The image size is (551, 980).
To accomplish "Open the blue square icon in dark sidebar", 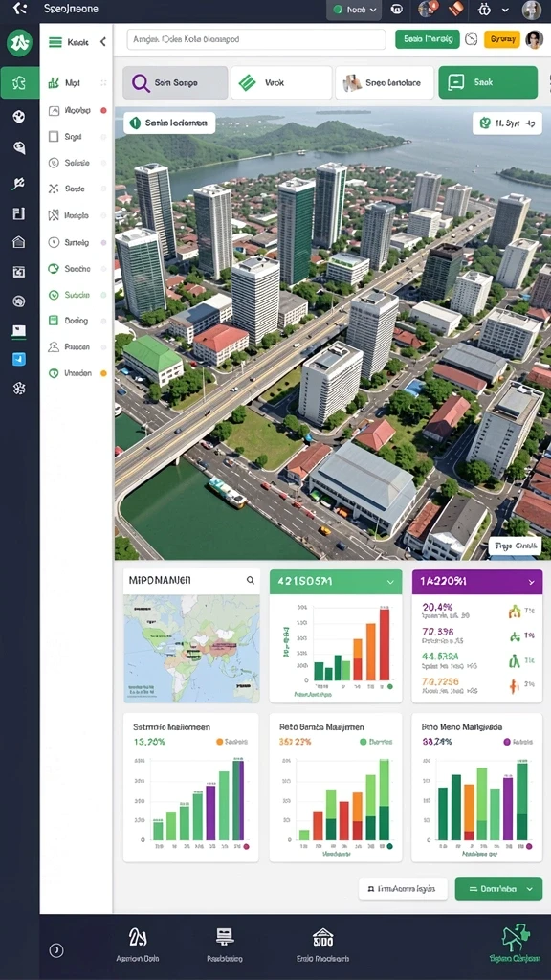I will (19, 360).
